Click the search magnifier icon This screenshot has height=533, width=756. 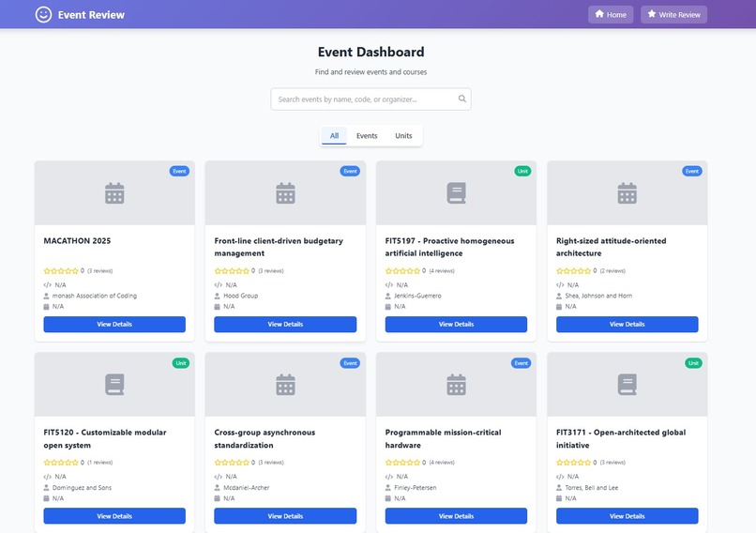pyautogui.click(x=461, y=99)
